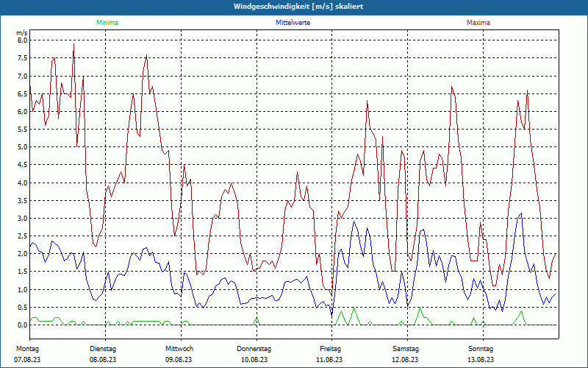
Task: Click the 0,5 y-axis value
Action: pos(23,308)
